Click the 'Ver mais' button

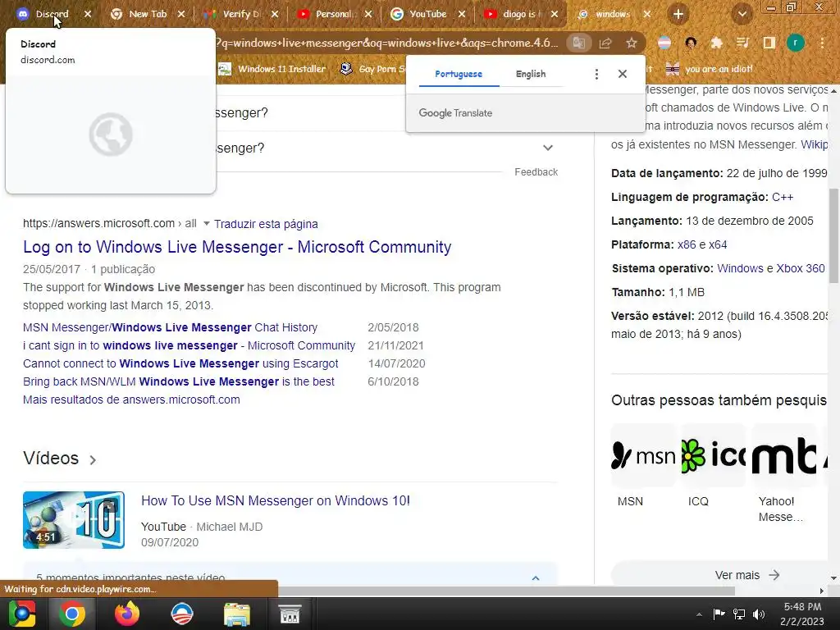pyautogui.click(x=746, y=575)
